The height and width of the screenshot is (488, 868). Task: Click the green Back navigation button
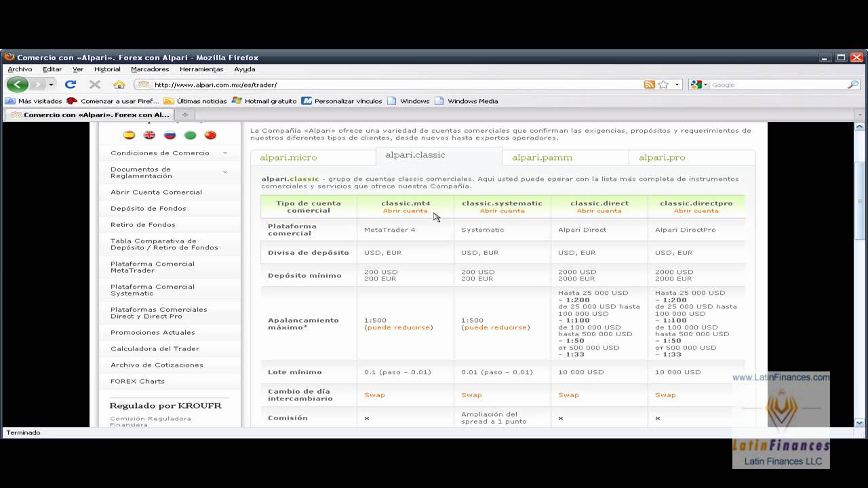click(x=18, y=85)
